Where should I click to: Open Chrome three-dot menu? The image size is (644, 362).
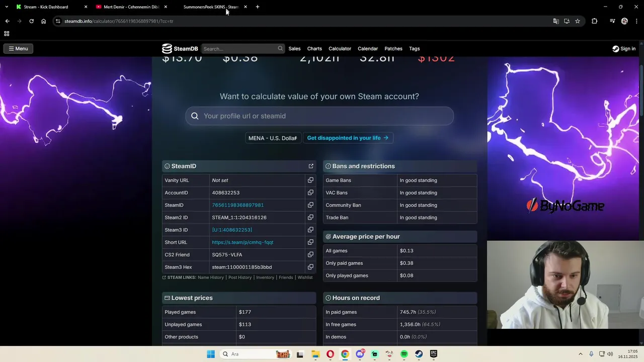pyautogui.click(x=636, y=21)
